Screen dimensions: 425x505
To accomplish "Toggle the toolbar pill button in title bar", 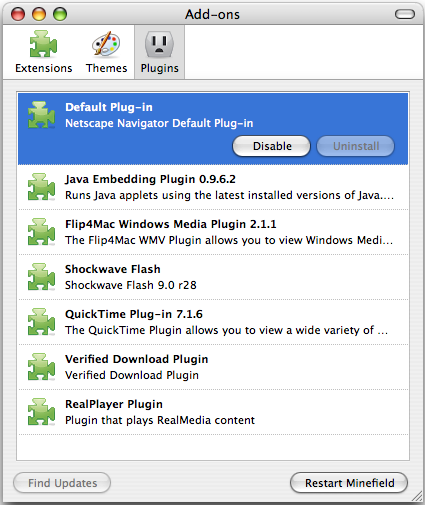I will tap(405, 14).
